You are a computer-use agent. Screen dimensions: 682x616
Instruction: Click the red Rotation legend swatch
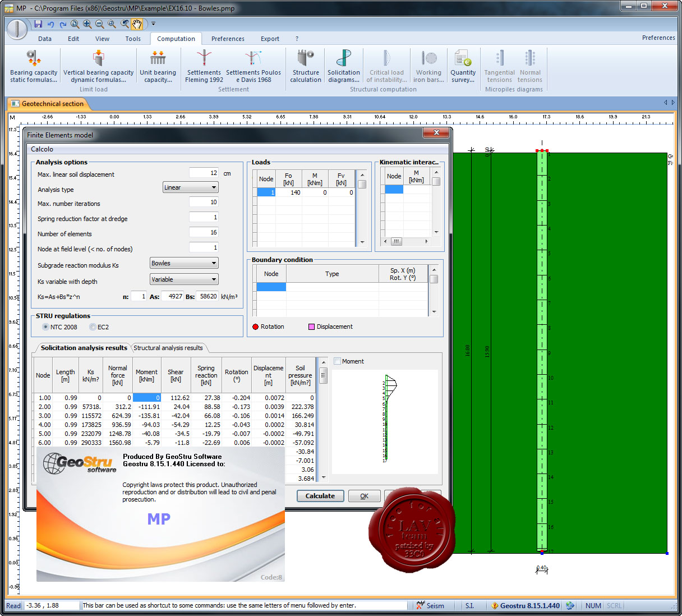tap(256, 327)
